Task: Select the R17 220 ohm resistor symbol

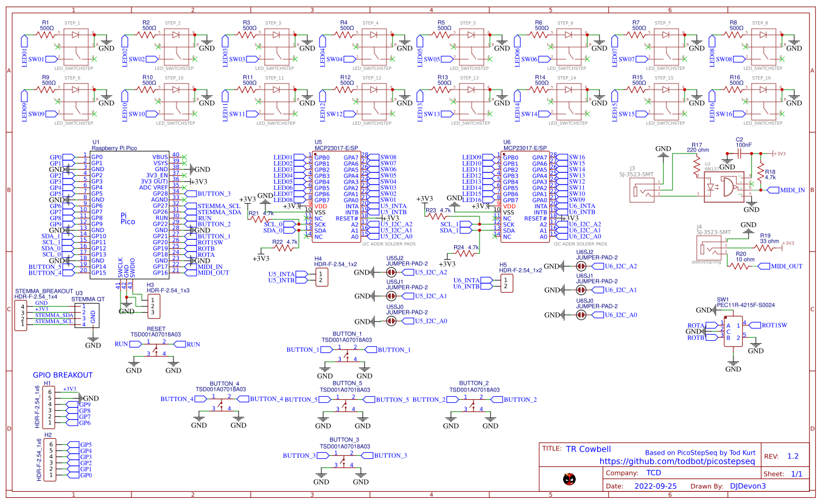Action: tap(696, 165)
